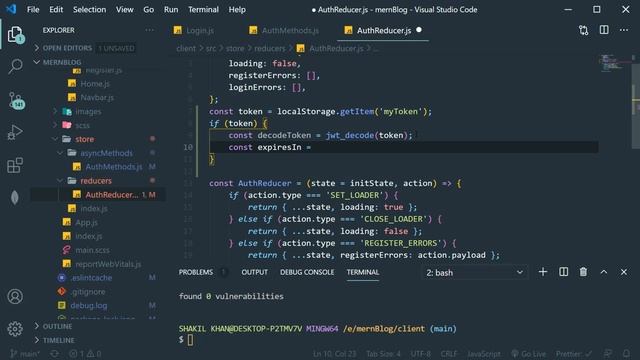Screen dimensions: 640x360
Task: Open the Search view in activity bar
Action: [x=15, y=66]
